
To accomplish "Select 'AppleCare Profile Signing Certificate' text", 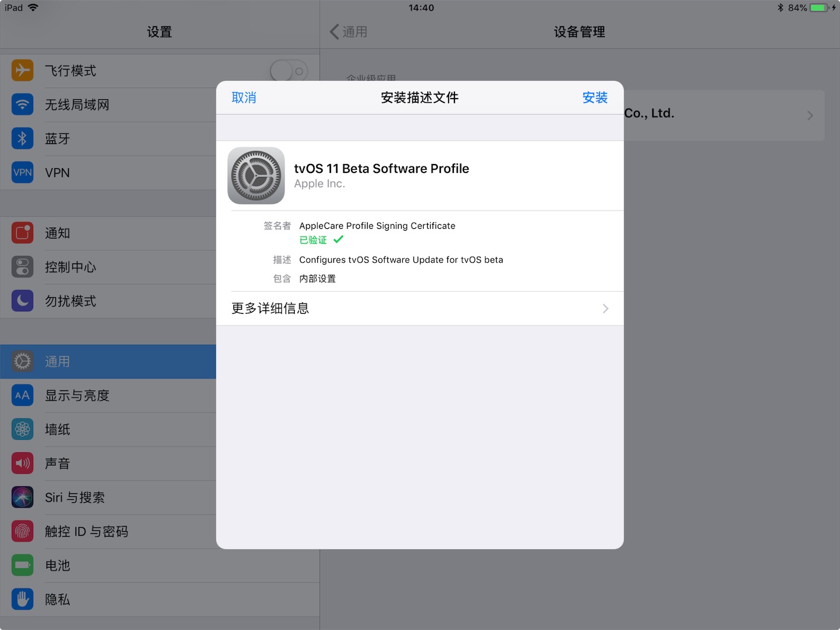I will click(377, 226).
